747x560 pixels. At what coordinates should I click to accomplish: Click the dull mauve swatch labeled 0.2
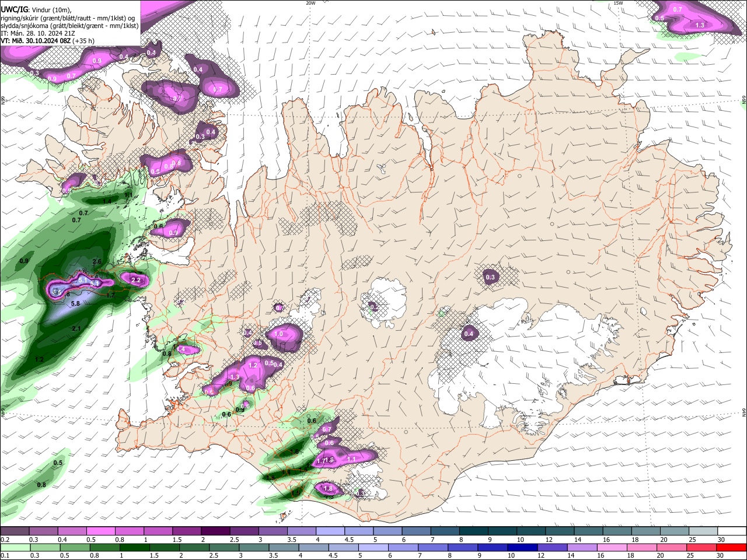click(14, 531)
